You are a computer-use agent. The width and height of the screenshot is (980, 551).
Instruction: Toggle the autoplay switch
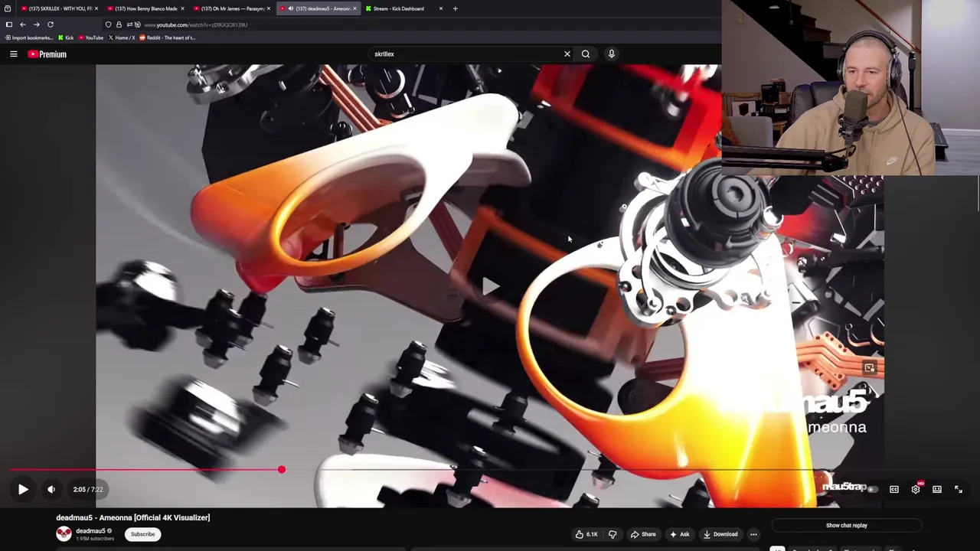[x=872, y=489]
